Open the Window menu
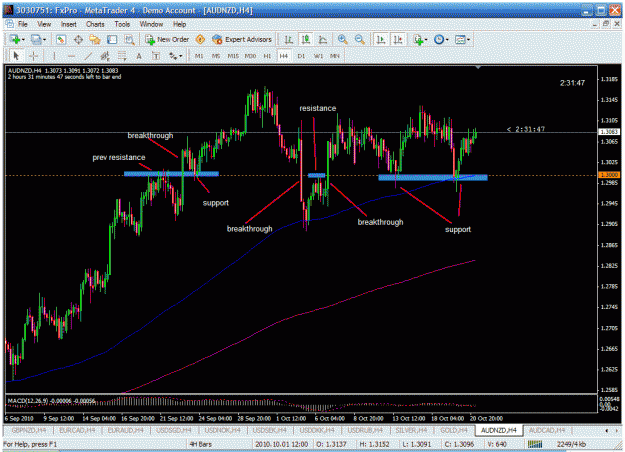This screenshot has height=452, width=625. tap(151, 24)
